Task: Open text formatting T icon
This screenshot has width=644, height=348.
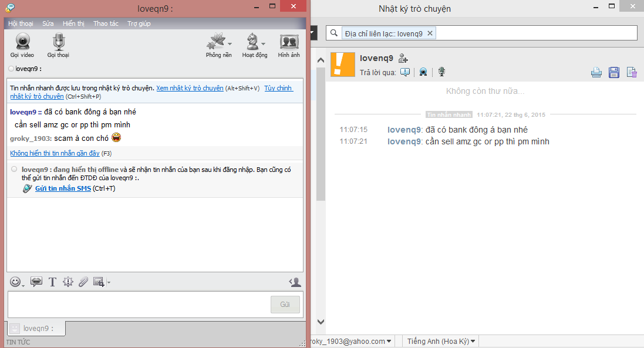Action: pos(52,282)
